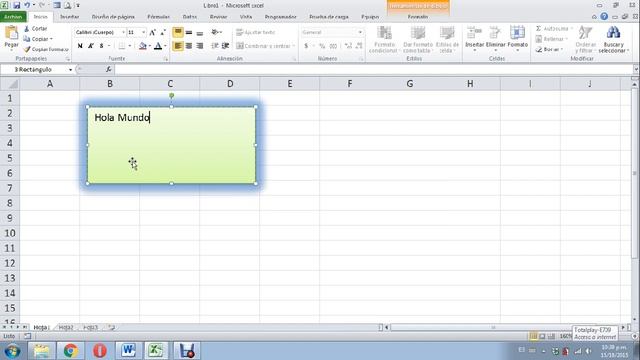Save the workbook from quick access toolbar
The image size is (640, 360).
[16, 6]
